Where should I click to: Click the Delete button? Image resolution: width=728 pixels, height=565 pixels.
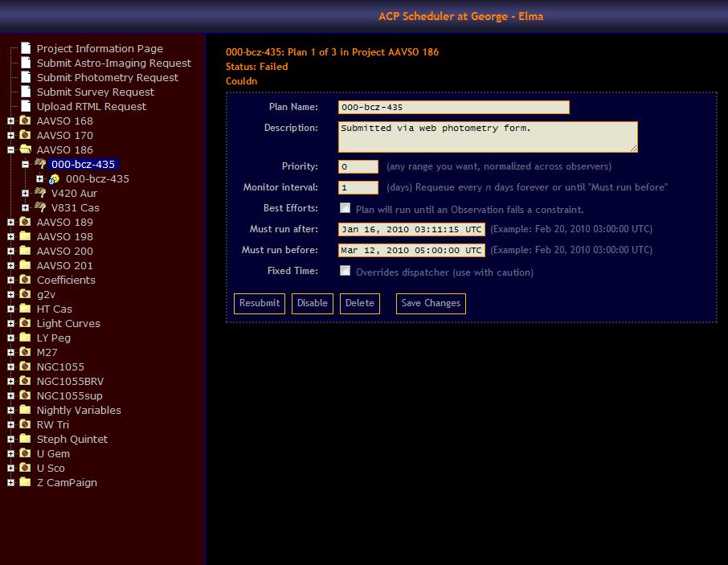coord(359,303)
